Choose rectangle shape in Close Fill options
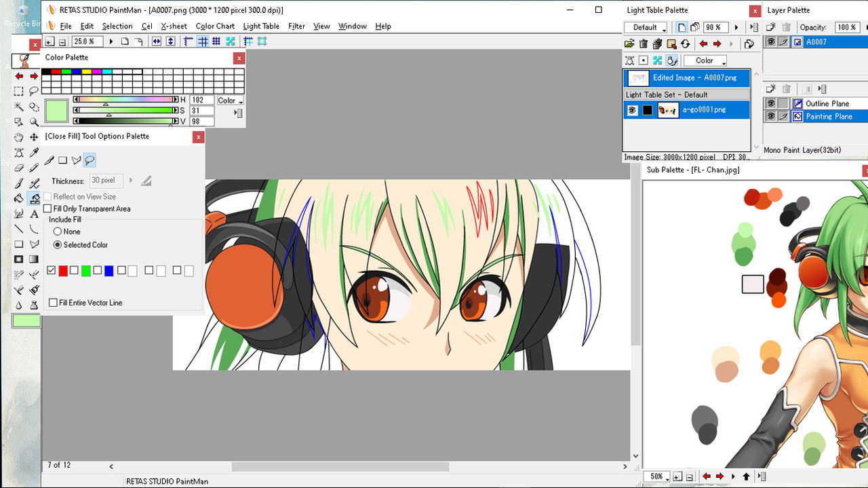 (62, 160)
